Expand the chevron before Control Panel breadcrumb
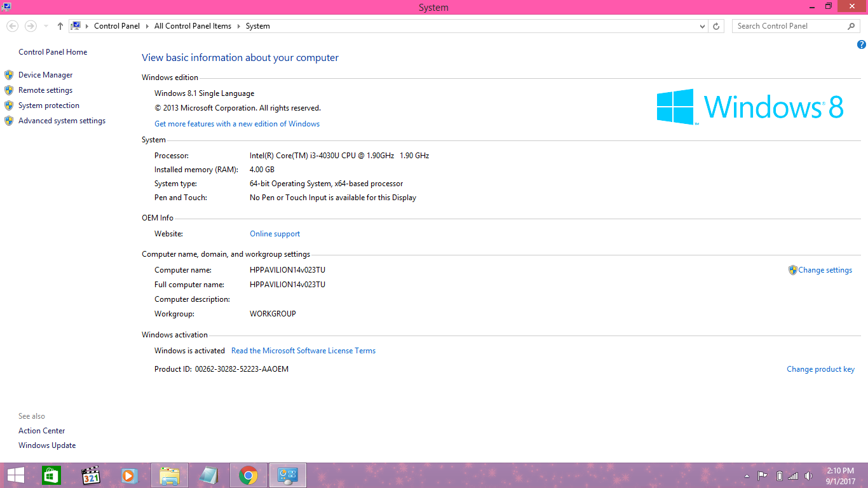The width and height of the screenshot is (868, 488). (88, 26)
